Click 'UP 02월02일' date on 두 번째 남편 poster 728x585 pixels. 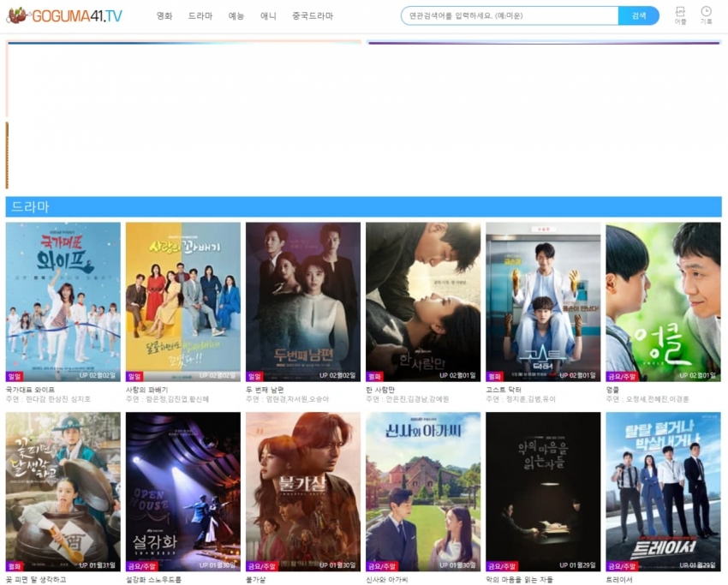coord(337,376)
